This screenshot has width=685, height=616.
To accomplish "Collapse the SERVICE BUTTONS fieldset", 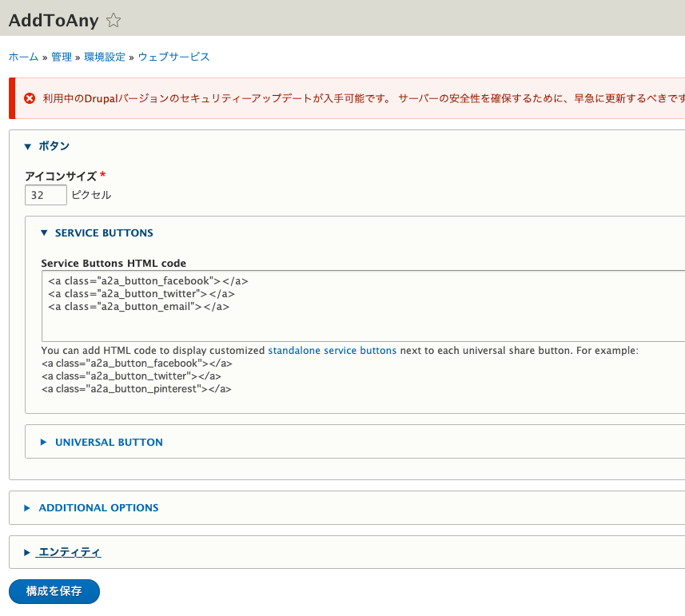I will coord(104,232).
